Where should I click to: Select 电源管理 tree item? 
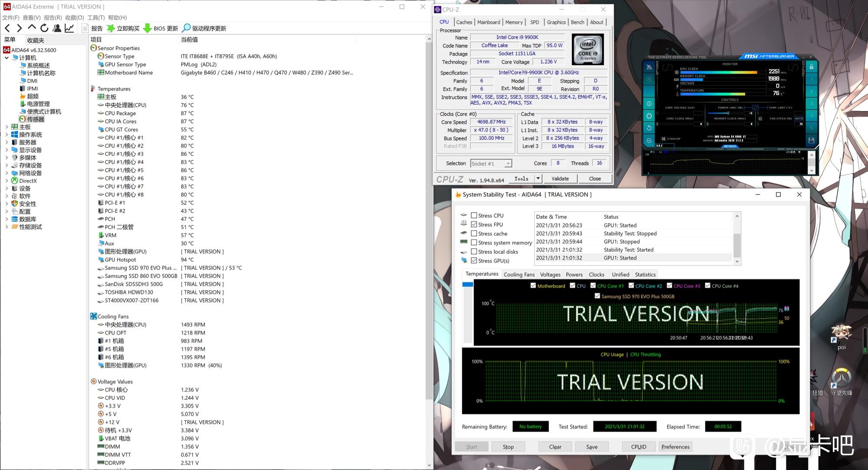(x=35, y=104)
